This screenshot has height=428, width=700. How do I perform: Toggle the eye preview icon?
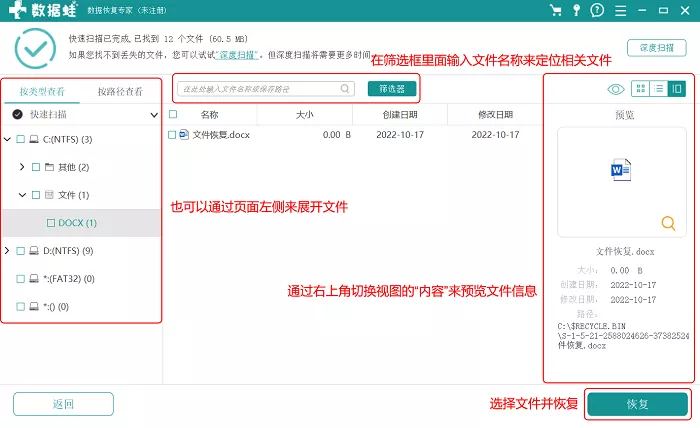pyautogui.click(x=616, y=89)
